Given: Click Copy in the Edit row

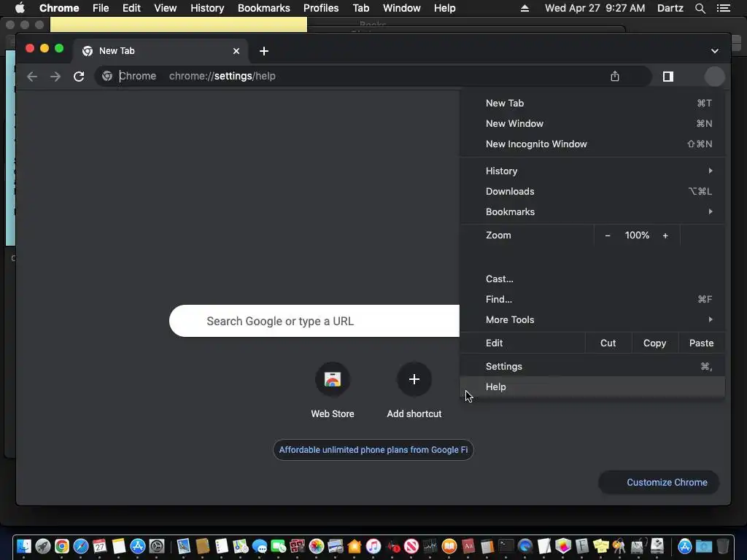Looking at the screenshot, I should pos(654,343).
